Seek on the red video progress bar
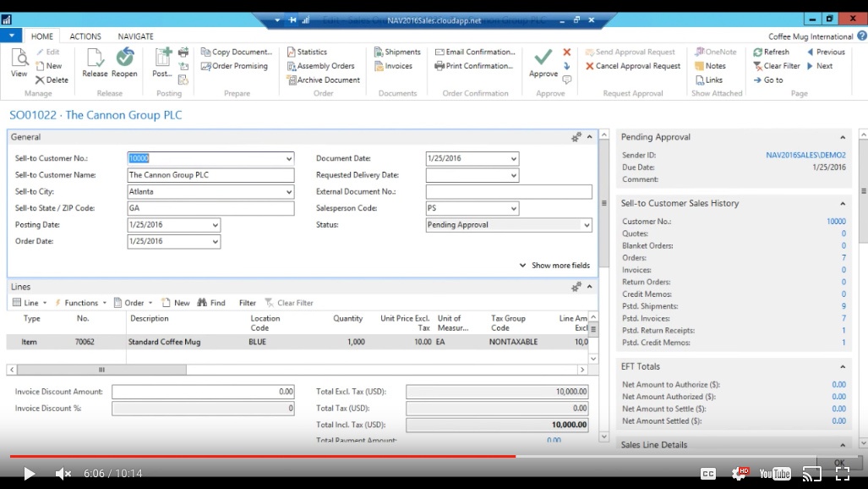The height and width of the screenshot is (489, 868). tap(263, 456)
